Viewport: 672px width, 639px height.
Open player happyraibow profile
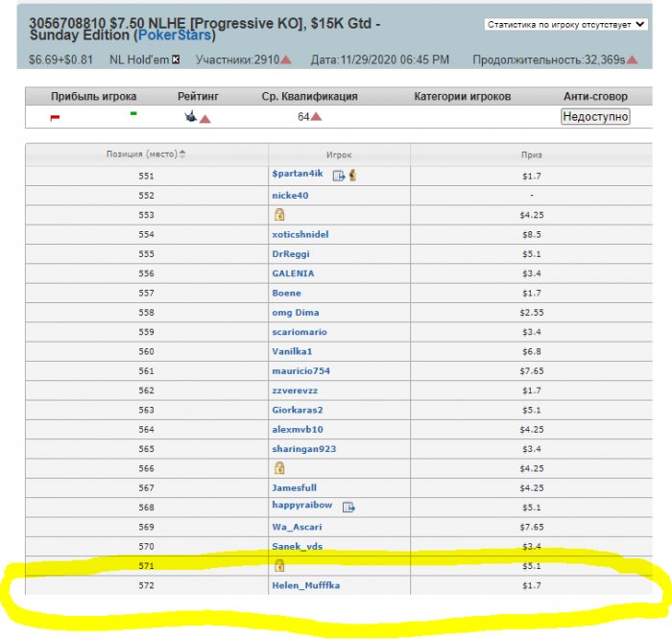tap(302, 505)
